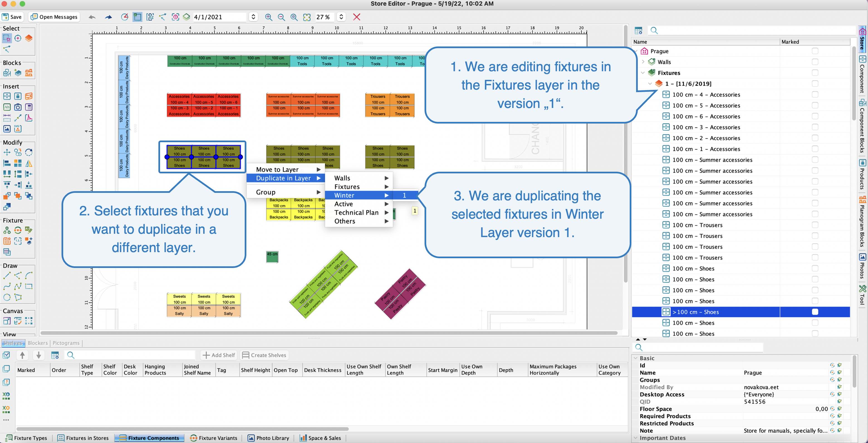Screen dimensions: 868x443
Task: Click move shelf up arrow icon
Action: point(22,355)
